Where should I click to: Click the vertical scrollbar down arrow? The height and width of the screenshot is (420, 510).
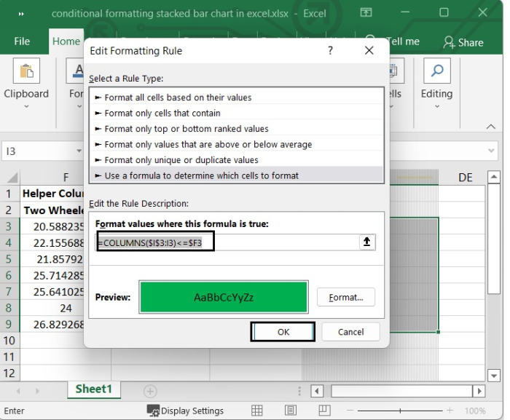click(494, 376)
